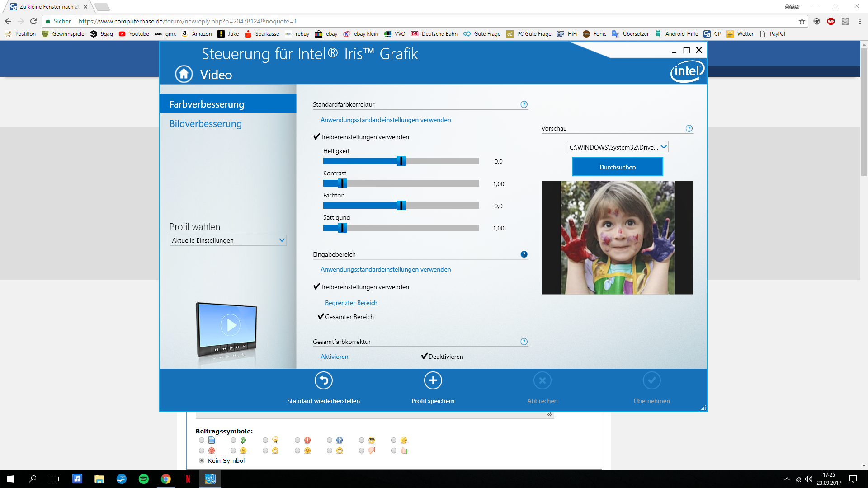868x488 pixels.
Task: Open Spotify from the Windows taskbar
Action: [x=144, y=479]
